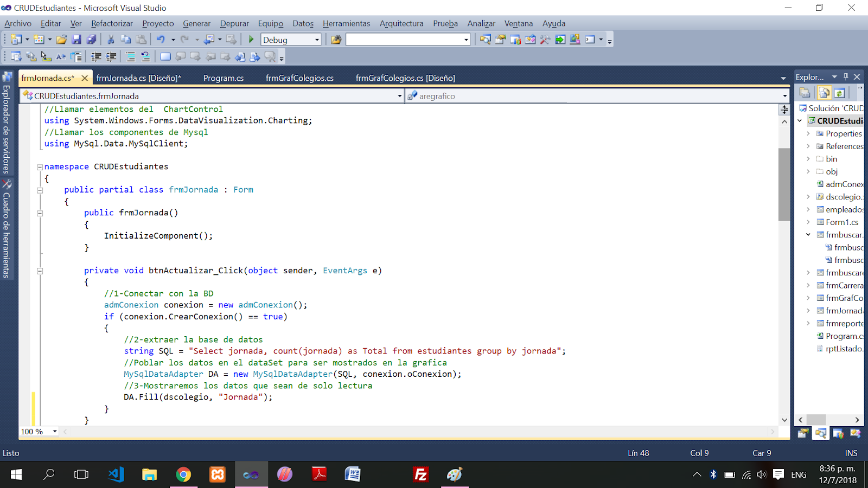The image size is (868, 488).
Task: Click the Save All icon
Action: [x=91, y=39]
